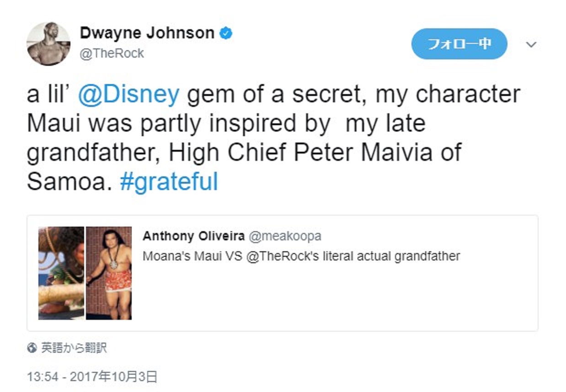Open the @meakoopa handle
This screenshot has height=392, width=566.
pyautogui.click(x=285, y=236)
